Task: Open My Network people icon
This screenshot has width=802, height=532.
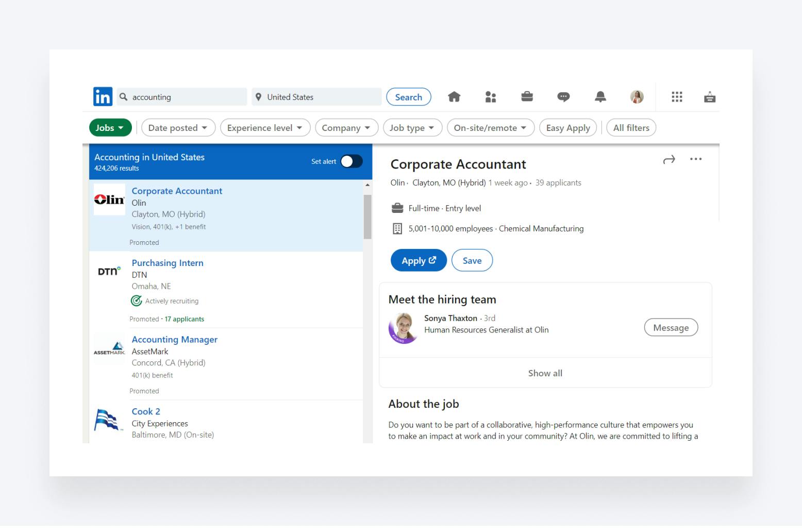Action: pos(490,97)
